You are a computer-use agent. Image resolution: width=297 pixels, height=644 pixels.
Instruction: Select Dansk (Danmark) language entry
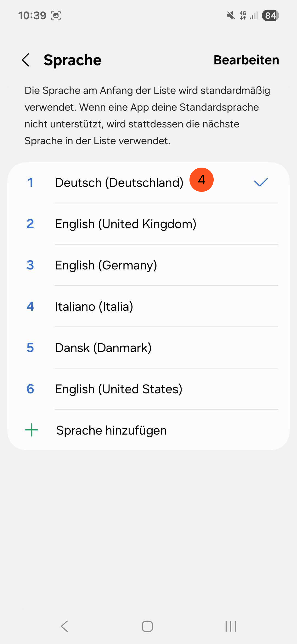tap(103, 348)
